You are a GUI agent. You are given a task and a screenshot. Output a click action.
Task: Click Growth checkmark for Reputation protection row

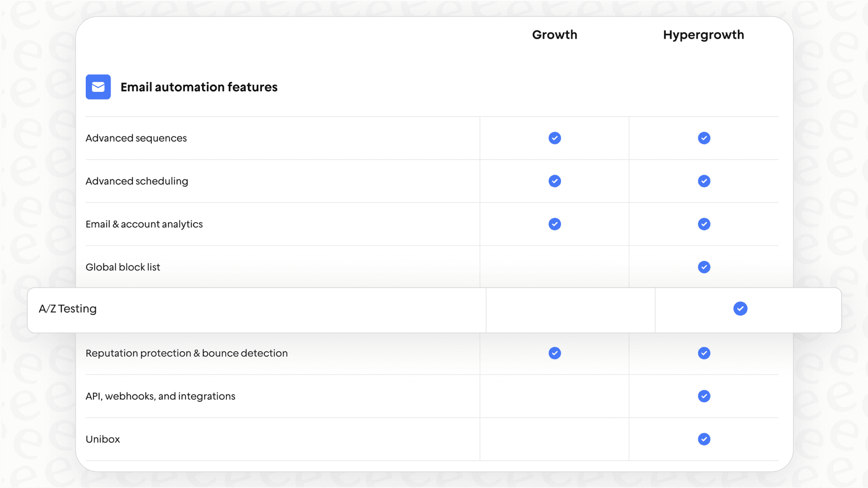point(554,353)
